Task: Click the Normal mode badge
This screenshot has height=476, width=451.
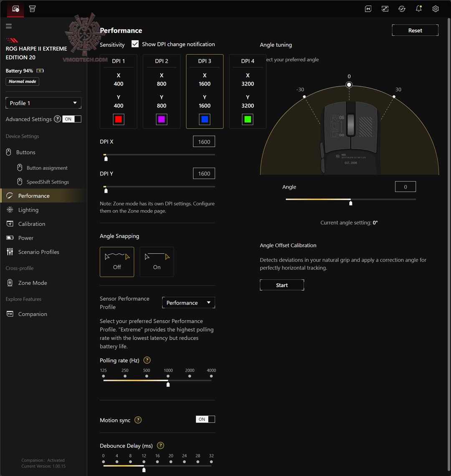Action: point(22,81)
